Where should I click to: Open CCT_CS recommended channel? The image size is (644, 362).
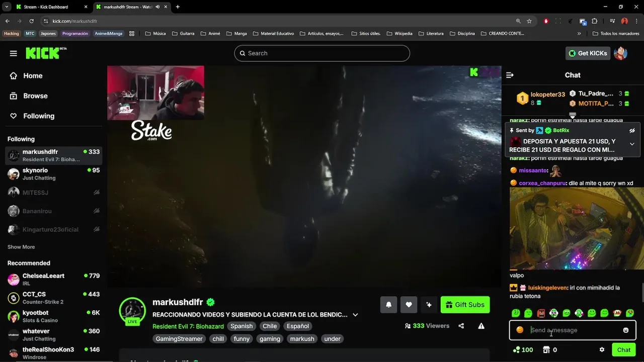54,298
